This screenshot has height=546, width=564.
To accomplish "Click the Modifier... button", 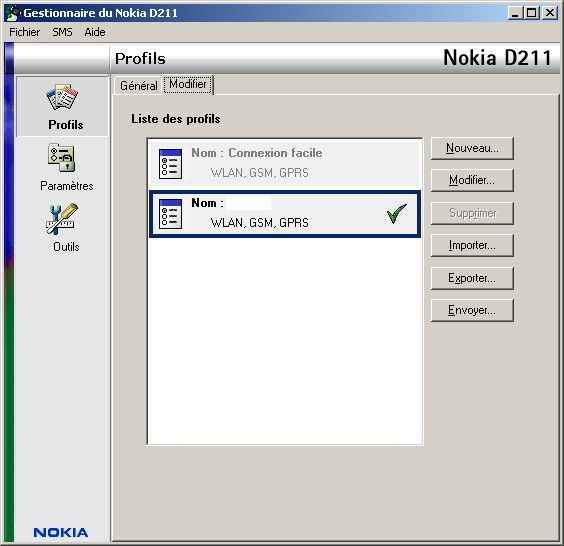I will coord(472,180).
